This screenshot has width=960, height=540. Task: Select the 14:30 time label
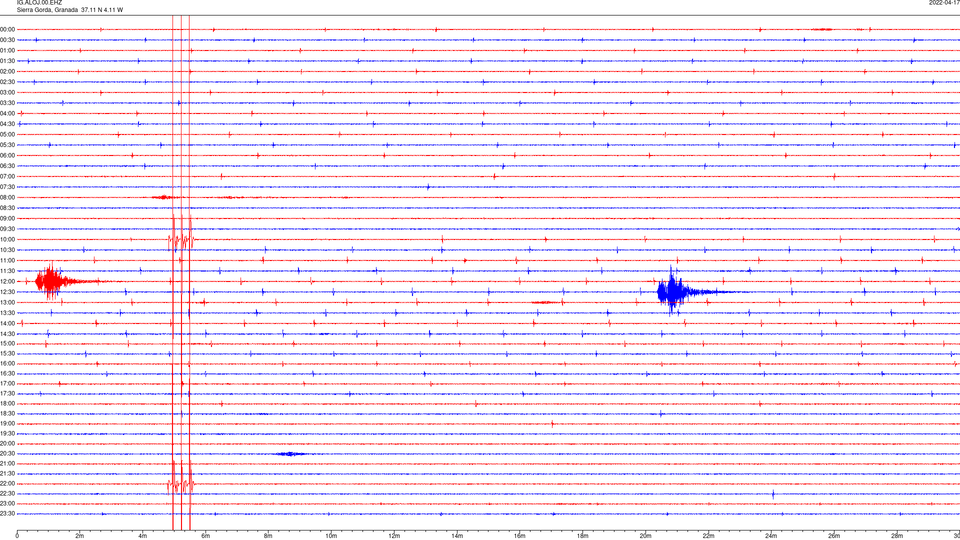7,334
